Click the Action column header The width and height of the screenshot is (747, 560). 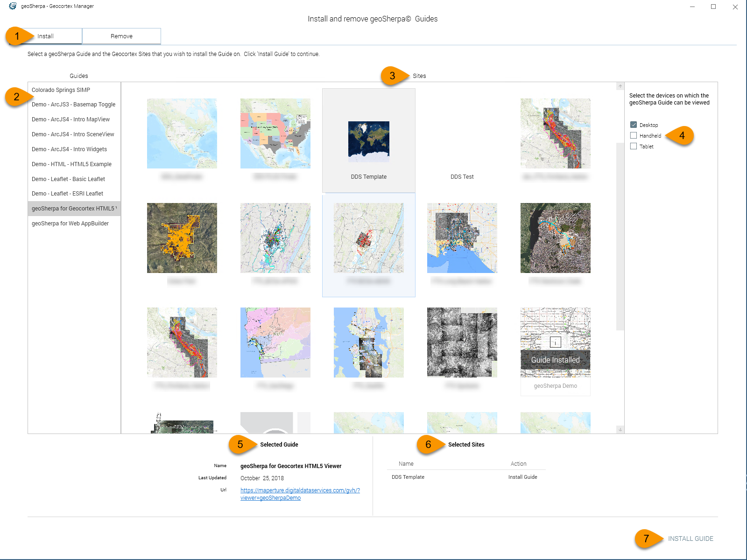(518, 464)
